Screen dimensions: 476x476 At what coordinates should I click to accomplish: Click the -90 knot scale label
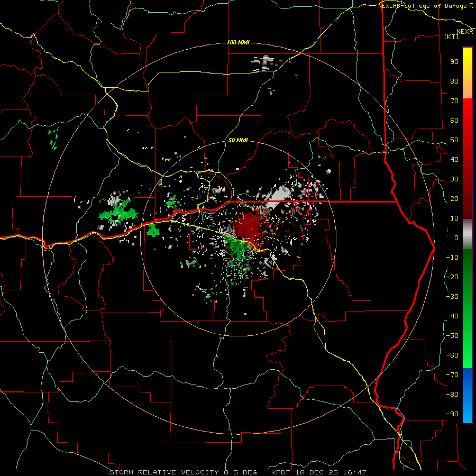452,414
